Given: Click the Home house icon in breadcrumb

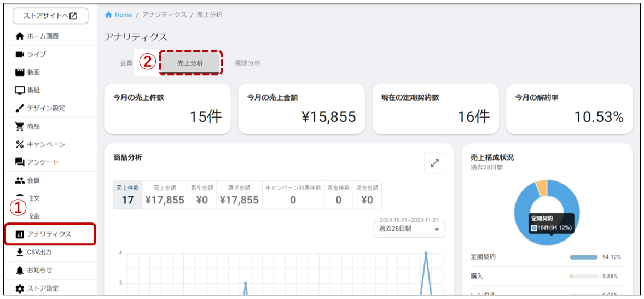Looking at the screenshot, I should 108,15.
